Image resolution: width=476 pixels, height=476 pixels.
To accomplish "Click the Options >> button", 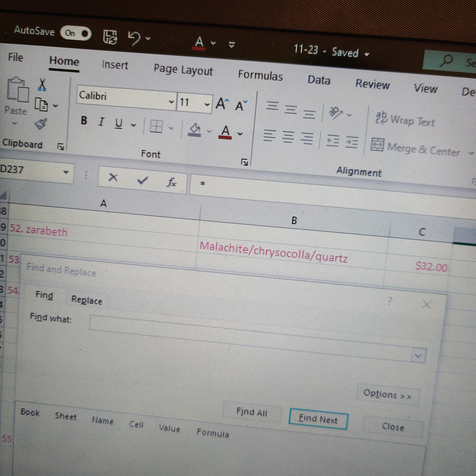I will pos(388,394).
